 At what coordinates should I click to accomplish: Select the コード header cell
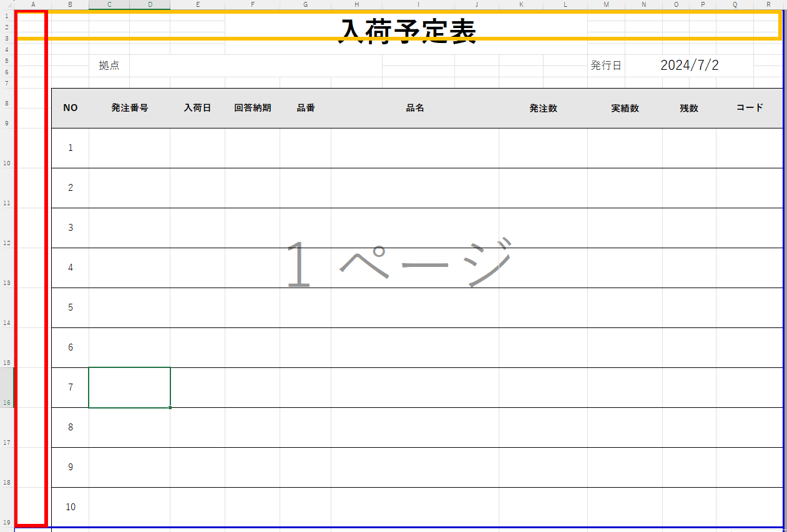[750, 108]
